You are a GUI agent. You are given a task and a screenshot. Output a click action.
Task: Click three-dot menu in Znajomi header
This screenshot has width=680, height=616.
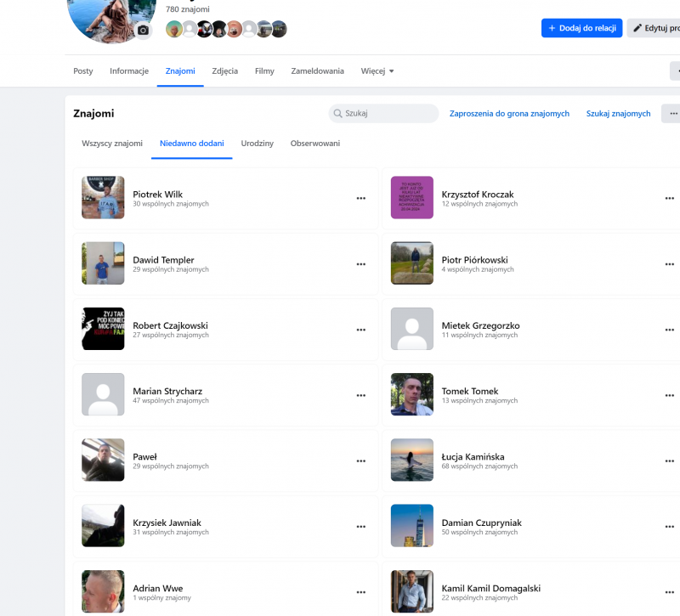671,113
